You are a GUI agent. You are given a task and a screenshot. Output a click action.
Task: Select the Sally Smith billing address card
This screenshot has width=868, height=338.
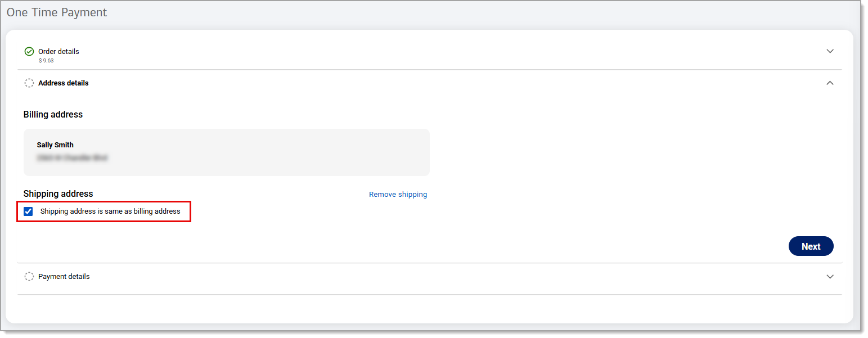pyautogui.click(x=227, y=152)
